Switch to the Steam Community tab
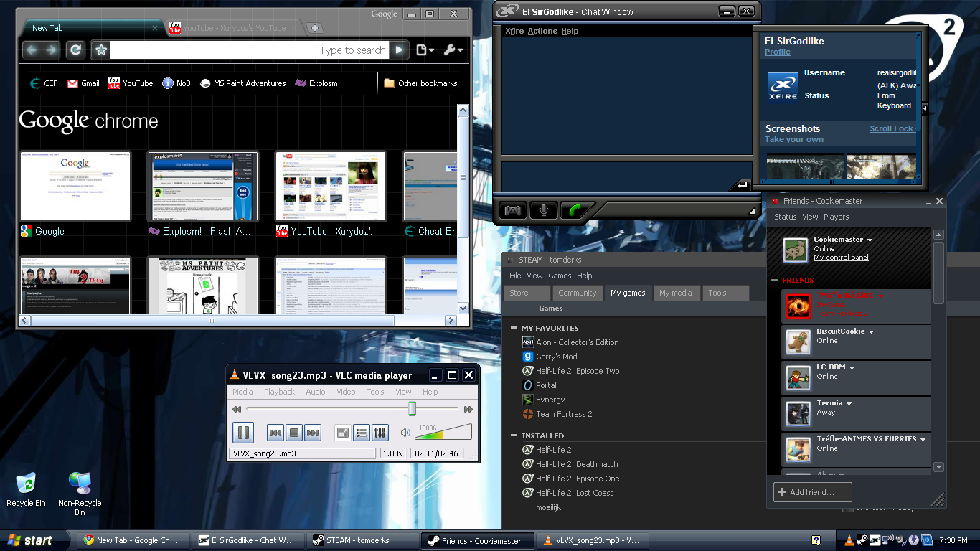 [577, 293]
